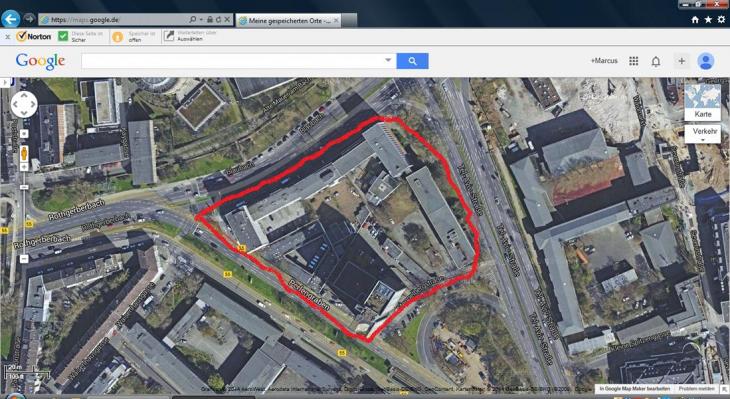Click the browser back arrow button

click(x=10, y=19)
